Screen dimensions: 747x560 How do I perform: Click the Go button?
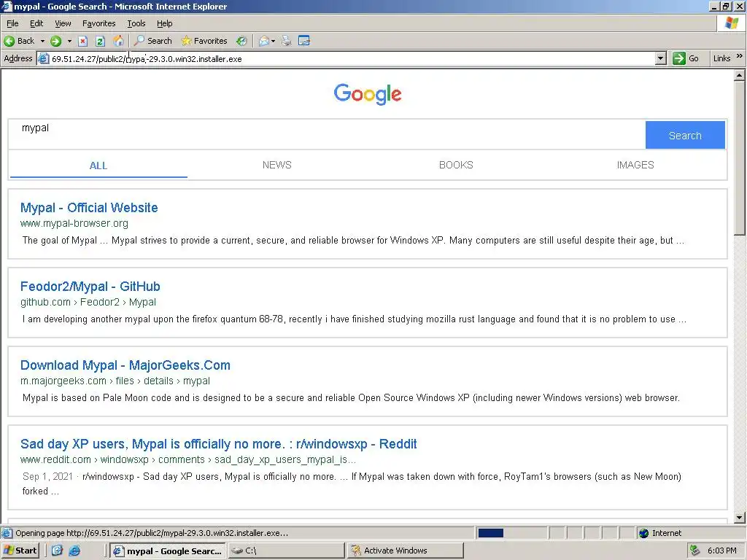click(x=686, y=58)
